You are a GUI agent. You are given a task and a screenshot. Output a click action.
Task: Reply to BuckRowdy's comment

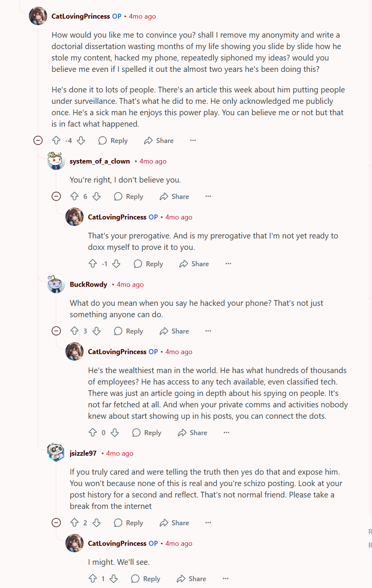click(129, 331)
